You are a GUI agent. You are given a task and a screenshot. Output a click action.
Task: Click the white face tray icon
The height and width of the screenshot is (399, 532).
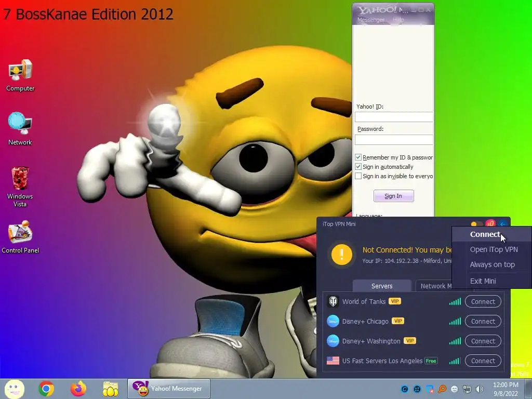tap(455, 389)
